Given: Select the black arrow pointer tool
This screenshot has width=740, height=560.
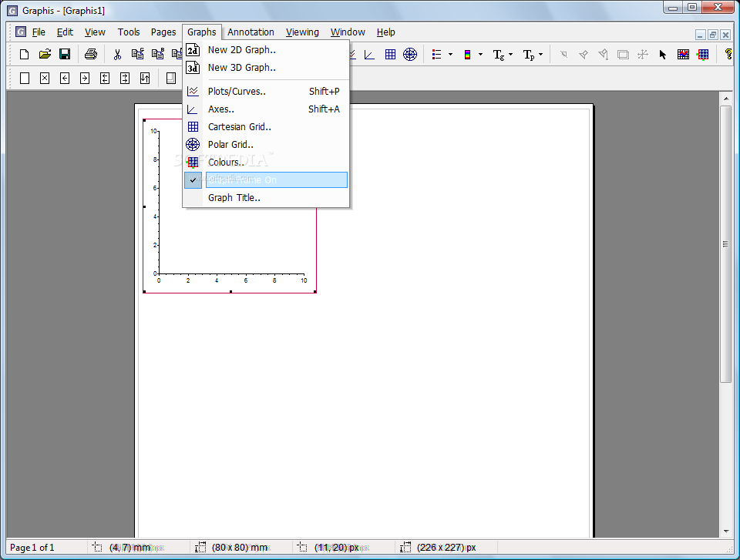Looking at the screenshot, I should (x=663, y=55).
